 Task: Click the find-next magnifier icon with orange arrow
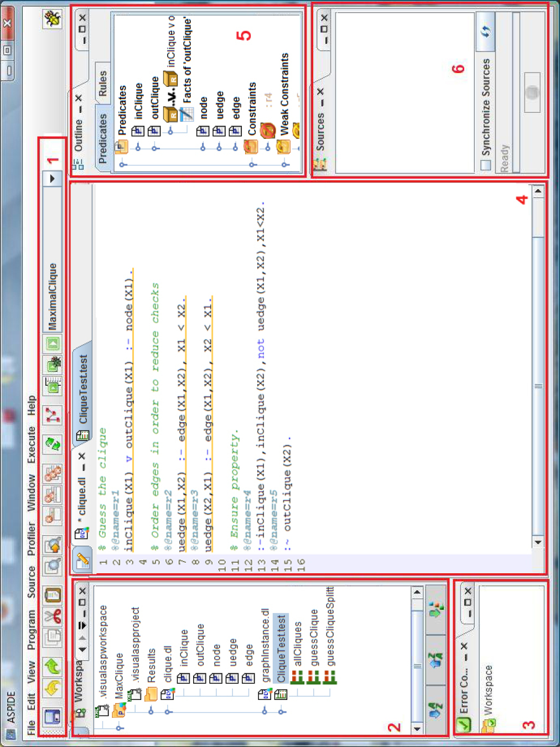[x=53, y=545]
